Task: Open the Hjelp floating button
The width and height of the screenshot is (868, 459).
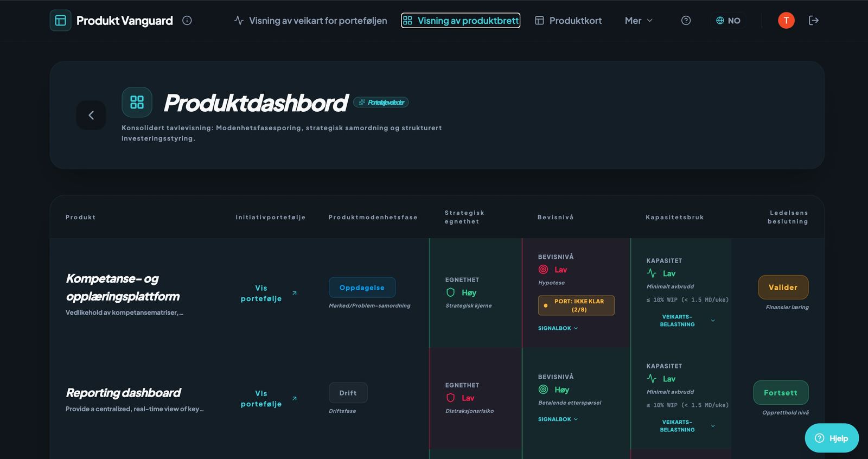Action: (832, 438)
